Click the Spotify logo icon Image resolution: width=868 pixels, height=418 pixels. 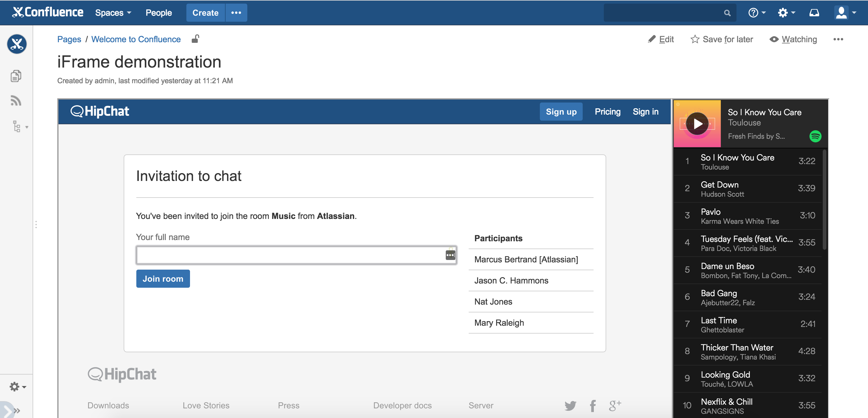point(815,136)
